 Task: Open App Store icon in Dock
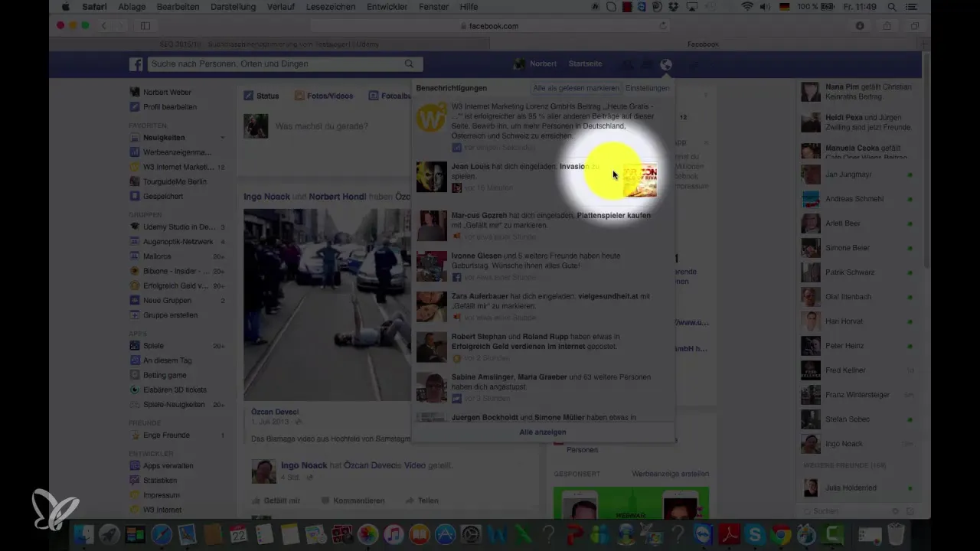445,534
